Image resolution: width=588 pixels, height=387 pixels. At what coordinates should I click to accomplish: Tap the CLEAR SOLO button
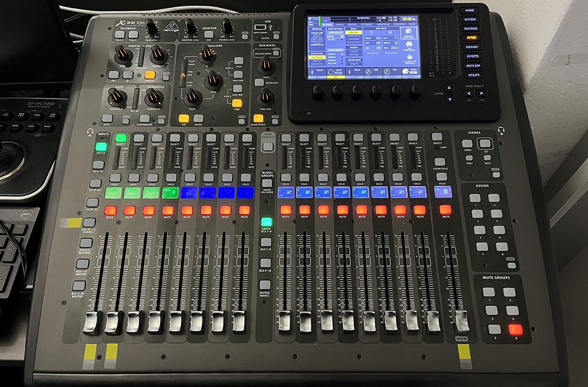(439, 162)
